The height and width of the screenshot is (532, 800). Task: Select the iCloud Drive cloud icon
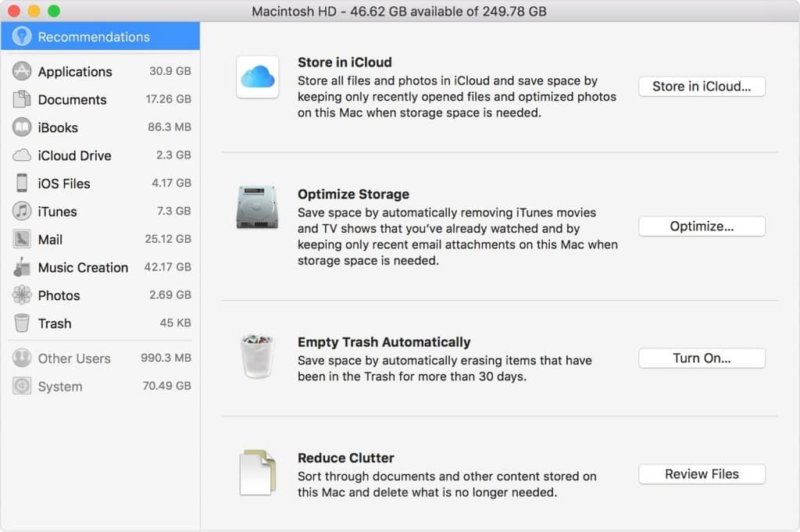click(x=22, y=155)
